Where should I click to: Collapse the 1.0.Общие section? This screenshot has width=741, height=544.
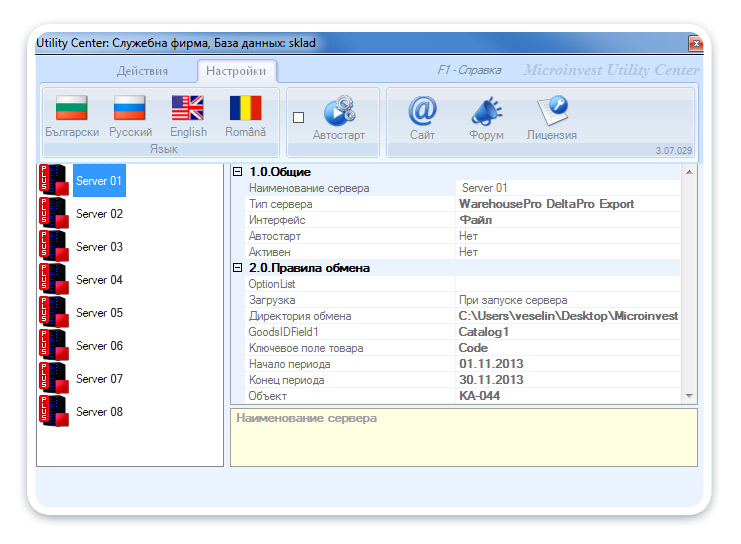(x=238, y=172)
